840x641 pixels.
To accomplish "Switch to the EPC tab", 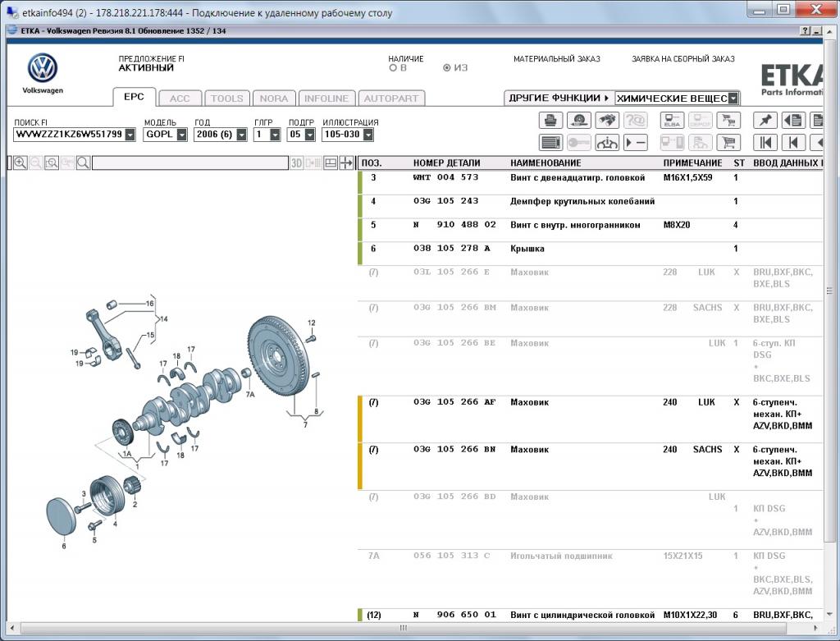I will click(134, 97).
